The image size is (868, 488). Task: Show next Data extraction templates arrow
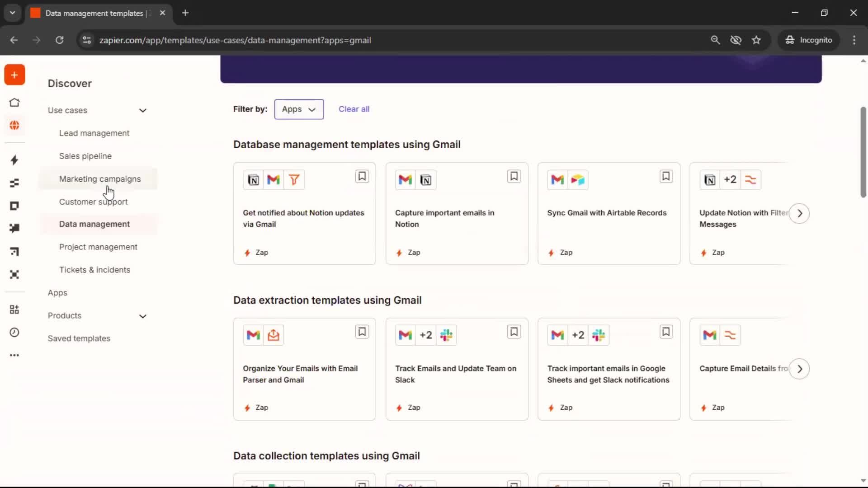coord(799,369)
